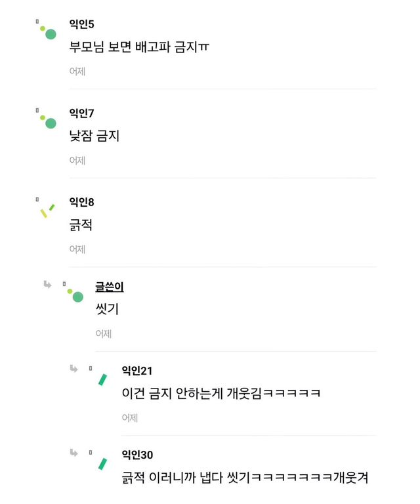
Task: Click 익인7's profile avatar
Action: click(48, 121)
